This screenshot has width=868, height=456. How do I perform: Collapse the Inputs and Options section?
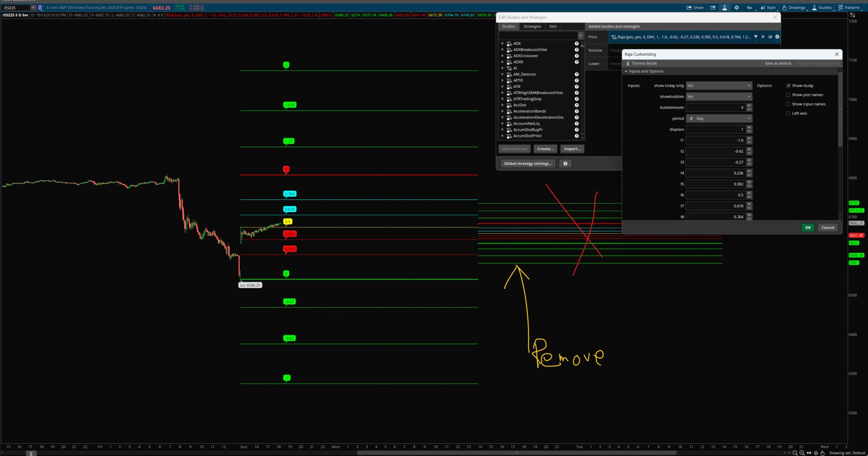coord(626,71)
